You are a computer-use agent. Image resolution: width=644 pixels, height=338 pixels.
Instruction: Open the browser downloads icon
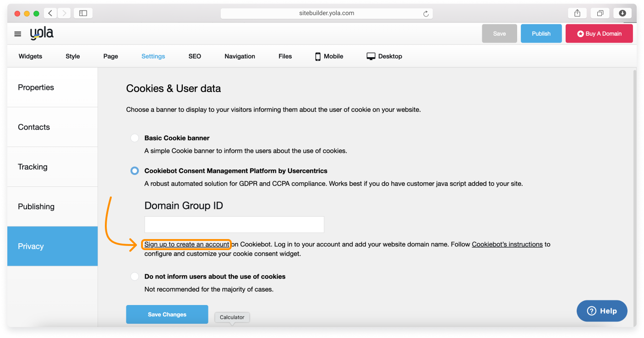pos(622,13)
